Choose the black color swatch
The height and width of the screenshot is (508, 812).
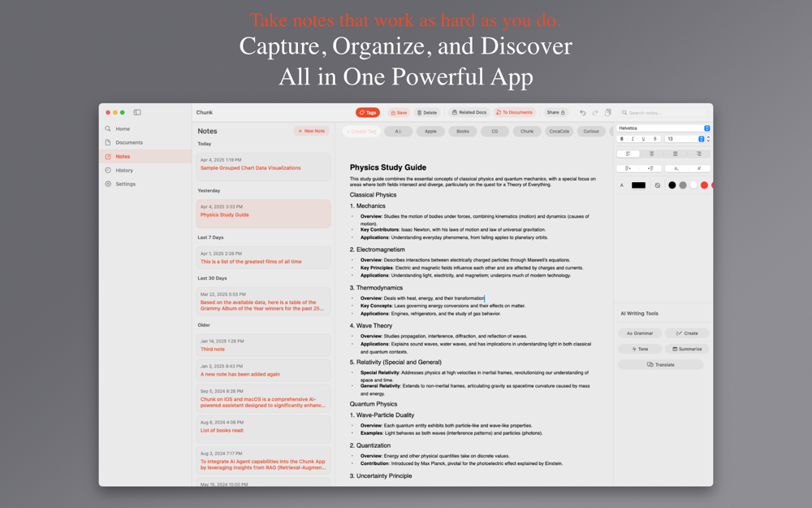(672, 185)
